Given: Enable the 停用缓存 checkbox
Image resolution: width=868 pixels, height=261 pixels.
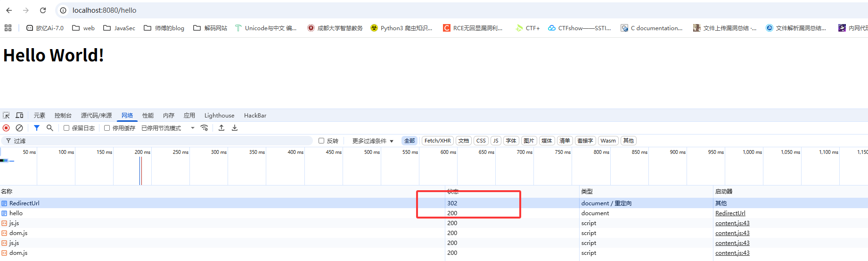Looking at the screenshot, I should click(107, 128).
